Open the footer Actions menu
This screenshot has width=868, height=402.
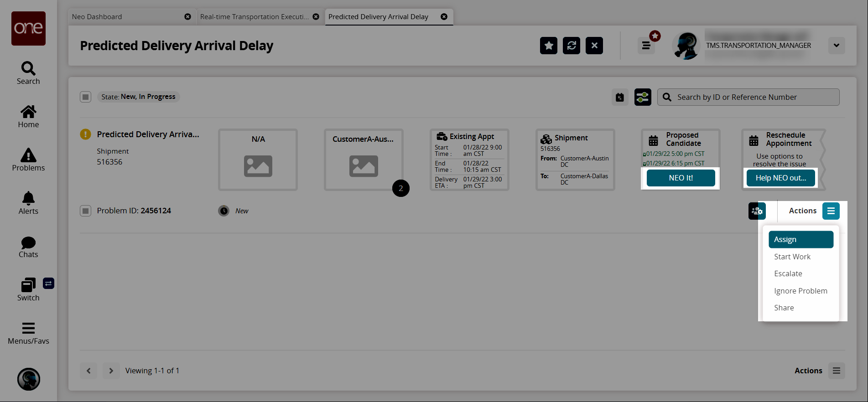(837, 371)
